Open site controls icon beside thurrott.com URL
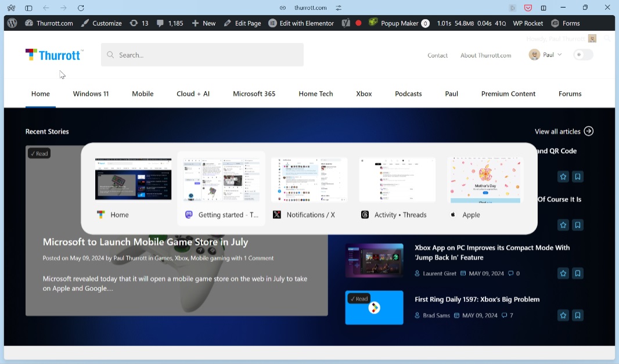 coord(339,8)
